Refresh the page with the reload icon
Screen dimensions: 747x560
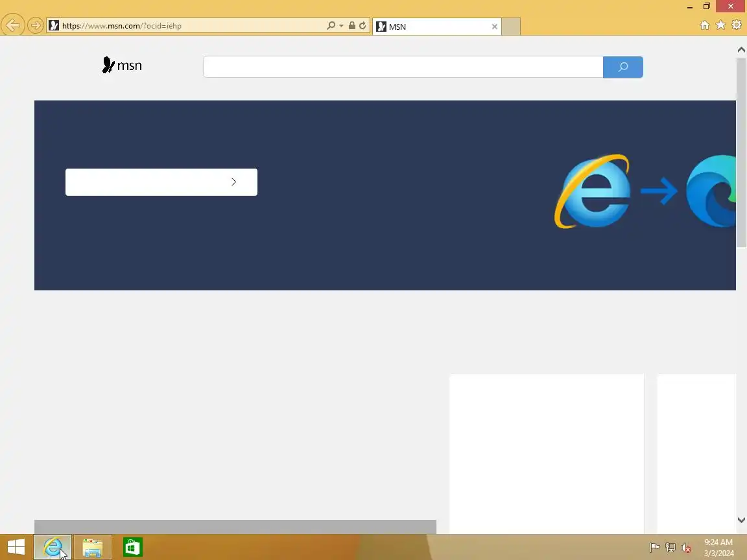pyautogui.click(x=362, y=26)
